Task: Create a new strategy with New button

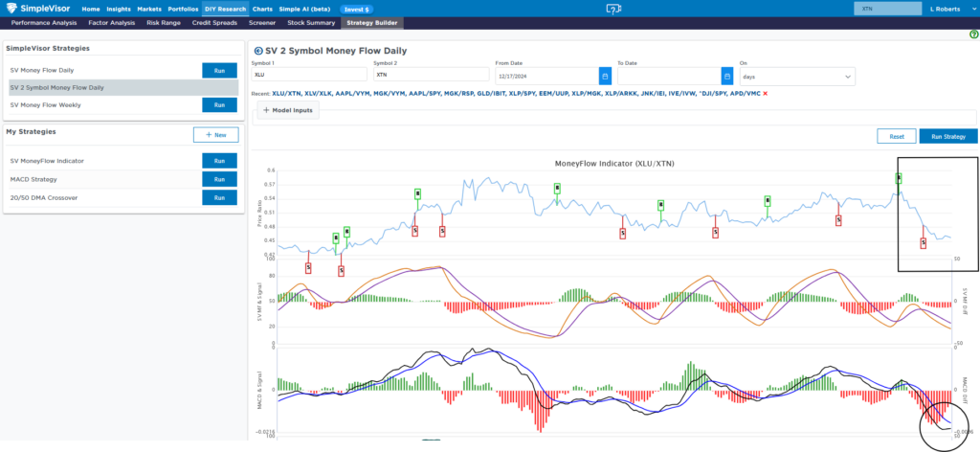Action: [215, 135]
